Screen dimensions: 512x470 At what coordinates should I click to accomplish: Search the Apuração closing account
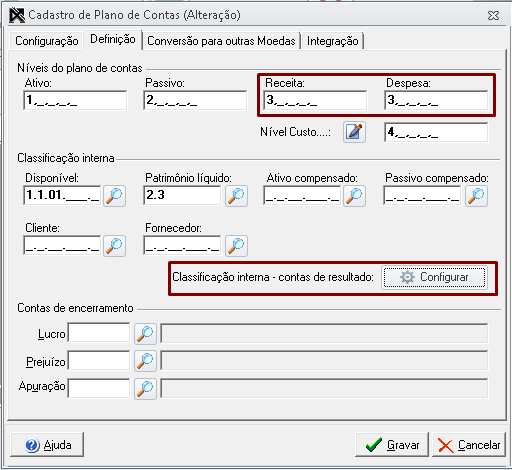pyautogui.click(x=145, y=388)
